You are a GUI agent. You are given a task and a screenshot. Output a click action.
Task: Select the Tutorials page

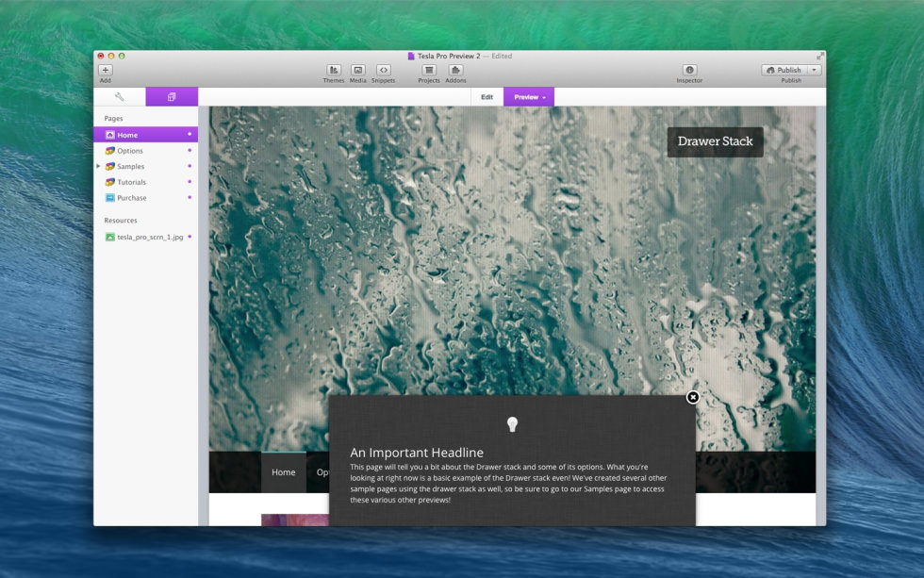(x=145, y=182)
